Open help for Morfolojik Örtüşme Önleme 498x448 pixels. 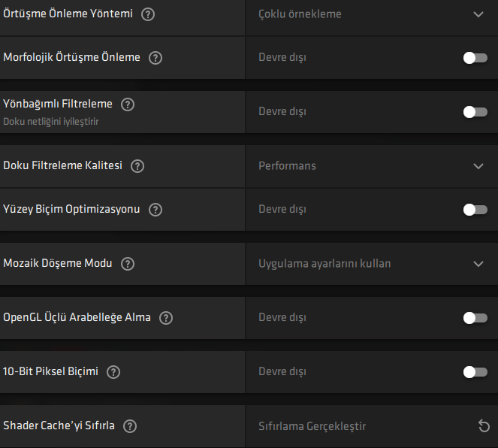(x=155, y=57)
